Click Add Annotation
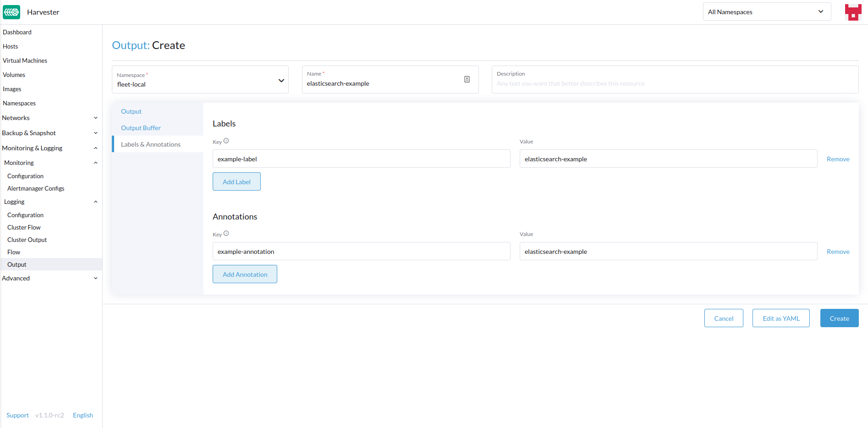This screenshot has width=868, height=428. 245,274
